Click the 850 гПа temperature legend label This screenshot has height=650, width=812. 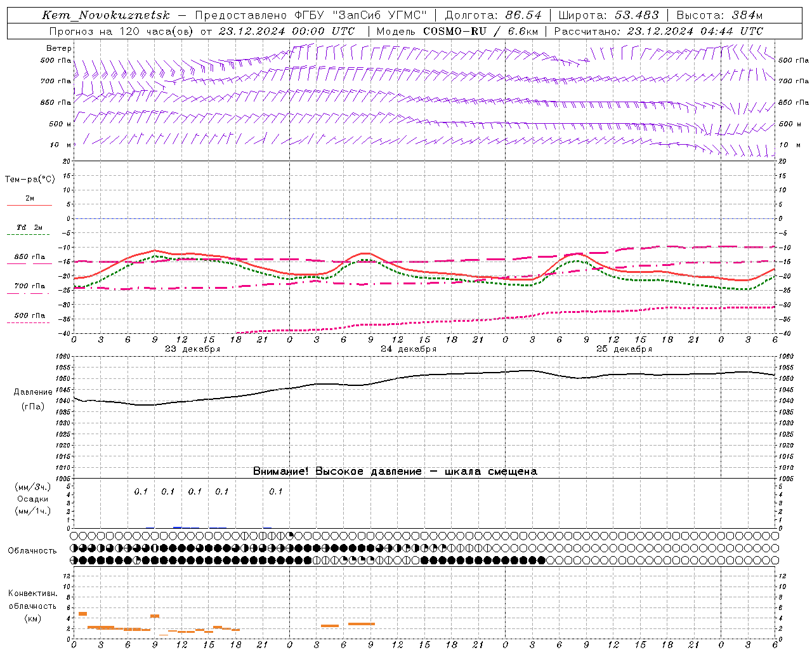tap(29, 257)
